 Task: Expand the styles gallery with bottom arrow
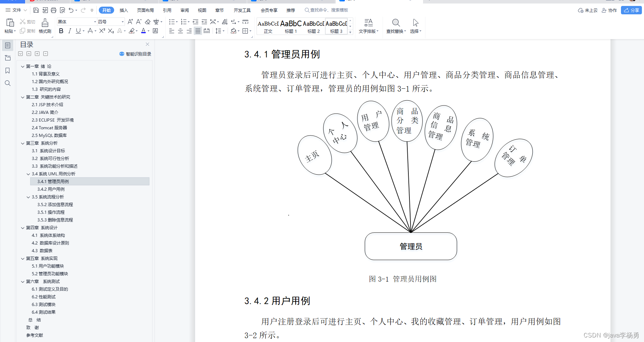pos(350,32)
